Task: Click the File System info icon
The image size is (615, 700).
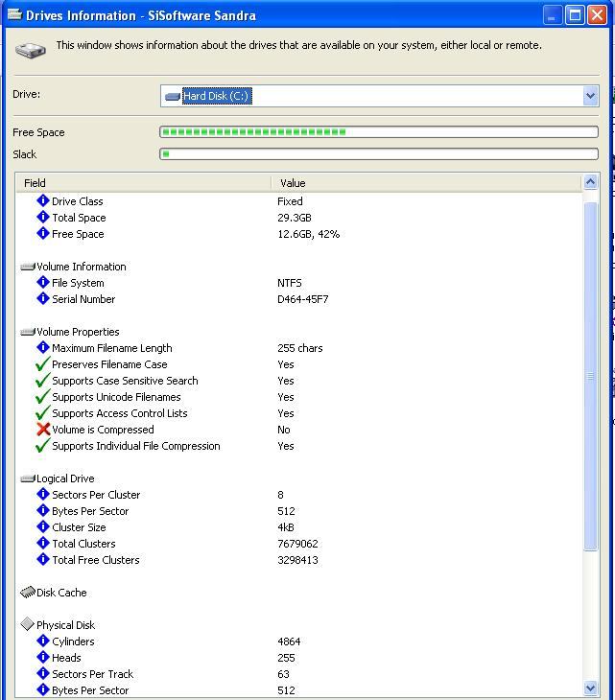Action: [43, 283]
